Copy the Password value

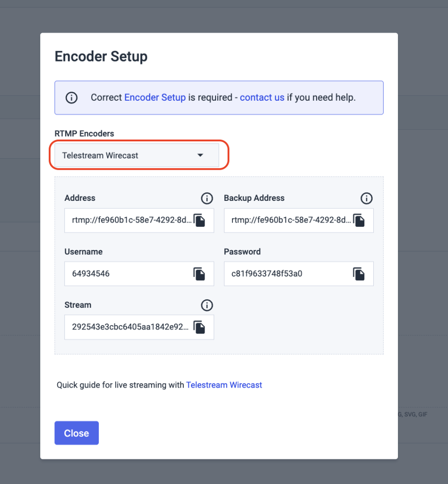pos(359,274)
